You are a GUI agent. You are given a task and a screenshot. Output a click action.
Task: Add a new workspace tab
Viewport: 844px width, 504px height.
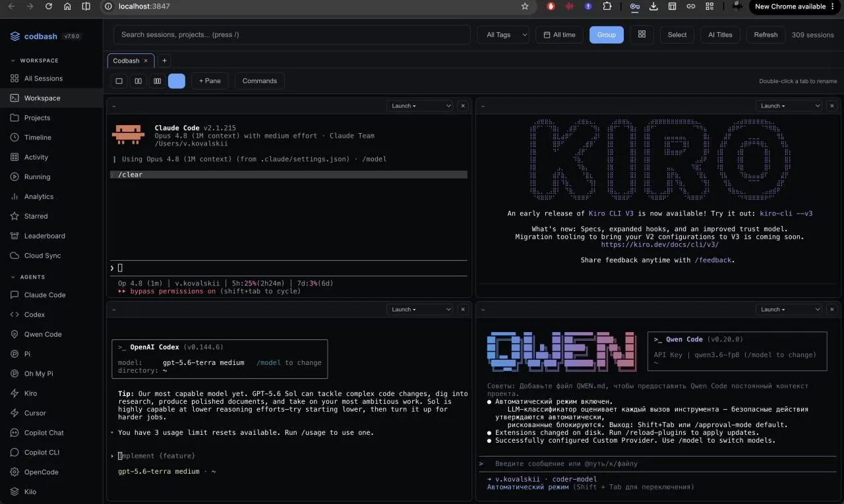click(164, 61)
